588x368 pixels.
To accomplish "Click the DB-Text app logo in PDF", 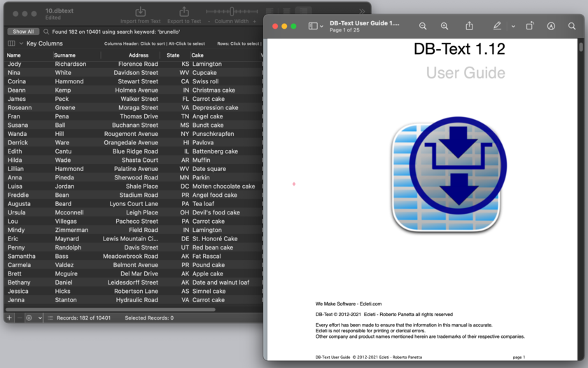I will [449, 175].
